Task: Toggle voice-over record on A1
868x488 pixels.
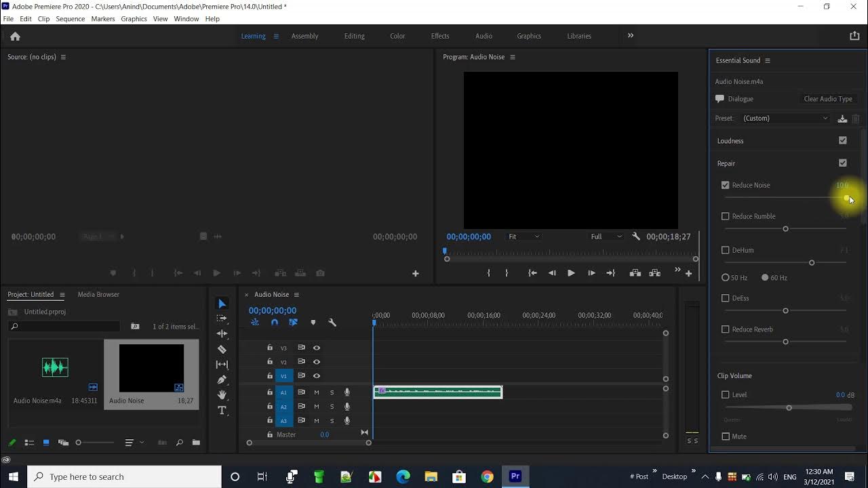Action: click(347, 392)
